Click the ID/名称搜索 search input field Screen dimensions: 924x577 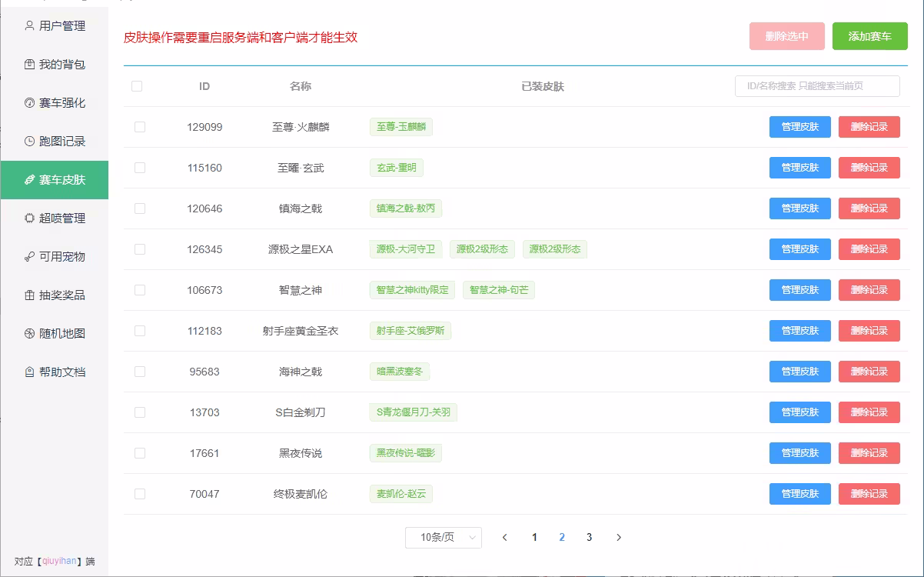[816, 86]
